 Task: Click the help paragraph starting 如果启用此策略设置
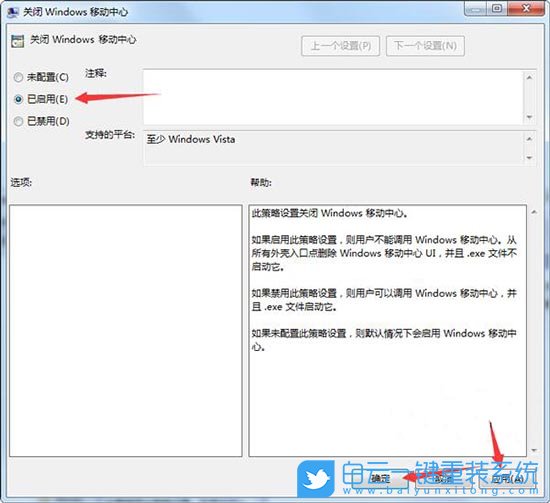coord(384,253)
